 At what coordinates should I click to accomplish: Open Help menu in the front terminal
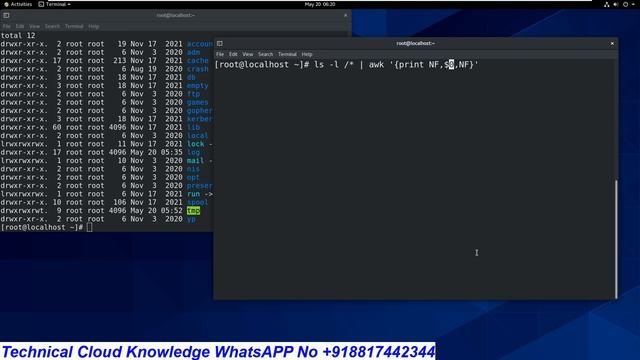pos(307,54)
